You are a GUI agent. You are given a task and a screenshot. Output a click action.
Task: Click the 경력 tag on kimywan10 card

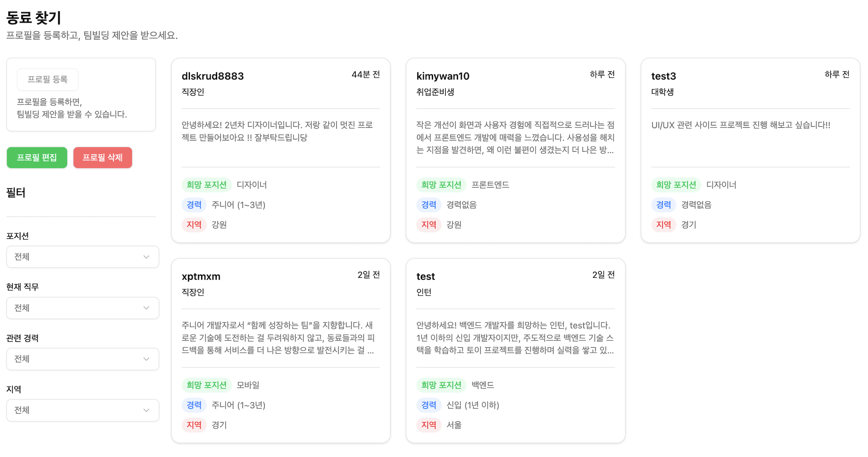429,205
